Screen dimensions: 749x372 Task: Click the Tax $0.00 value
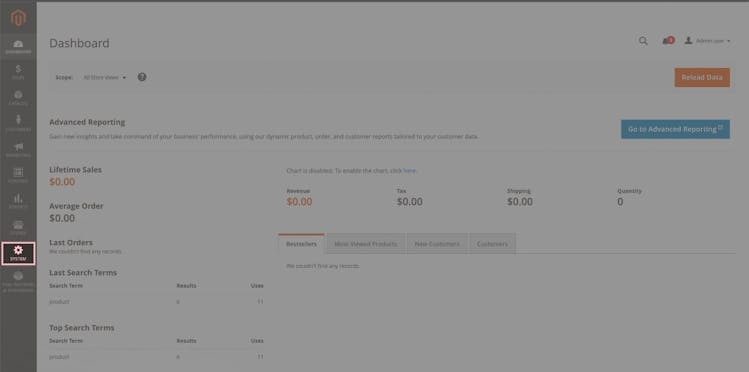click(x=409, y=202)
